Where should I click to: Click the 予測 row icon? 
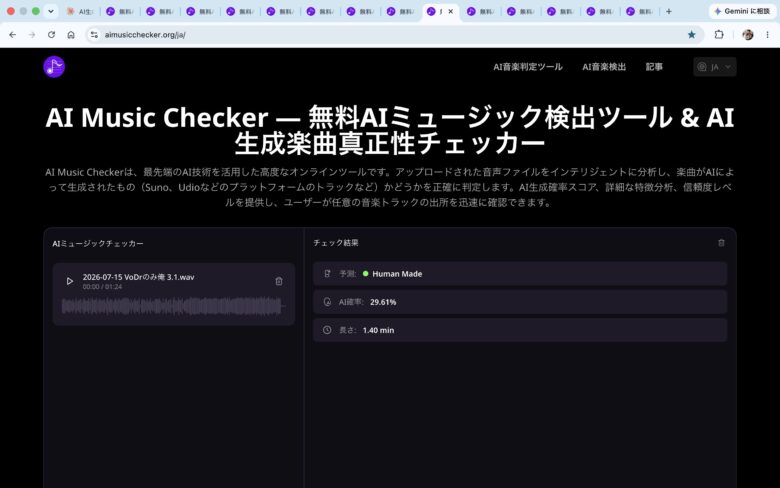(327, 274)
